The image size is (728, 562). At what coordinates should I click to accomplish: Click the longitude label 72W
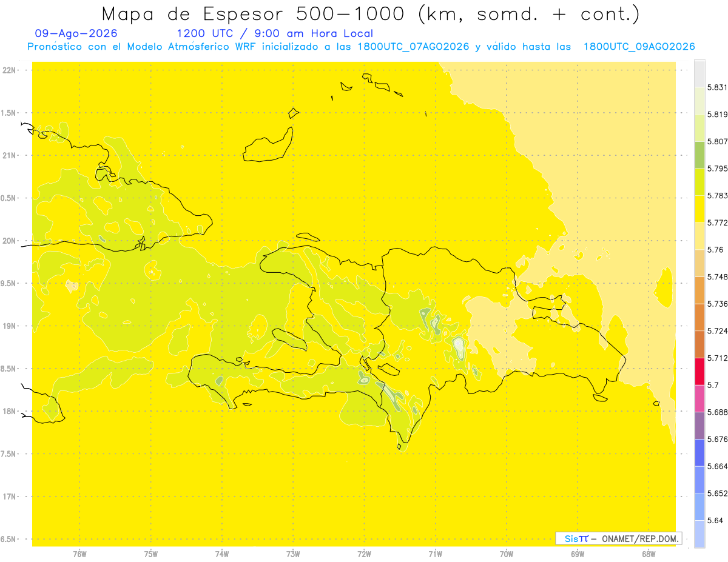pos(364,554)
